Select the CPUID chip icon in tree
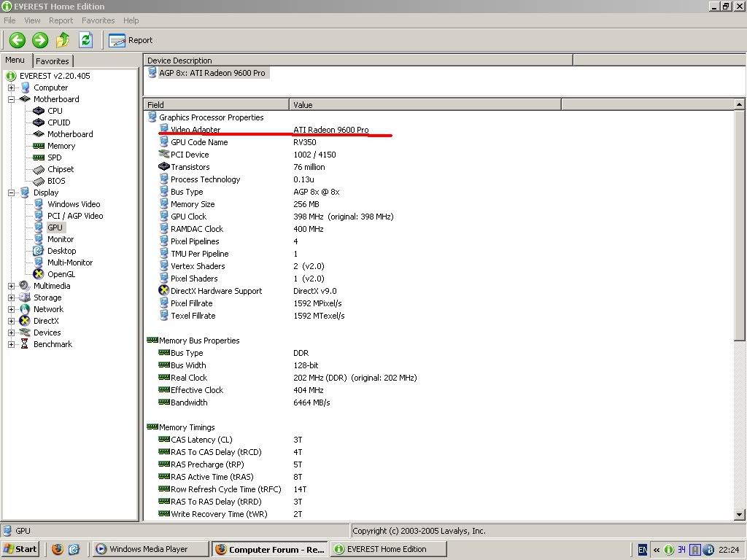 [x=39, y=122]
